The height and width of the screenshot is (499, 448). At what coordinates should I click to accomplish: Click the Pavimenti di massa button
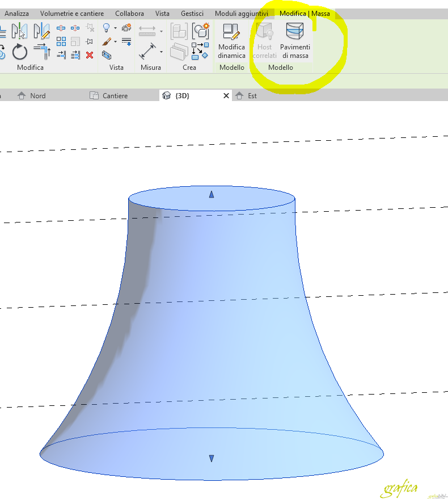pyautogui.click(x=295, y=41)
